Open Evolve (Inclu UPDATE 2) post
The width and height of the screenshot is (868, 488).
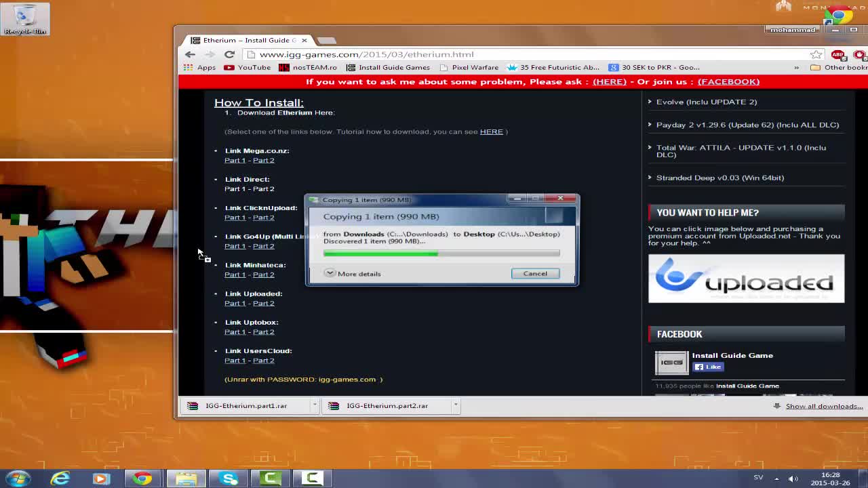pyautogui.click(x=707, y=102)
